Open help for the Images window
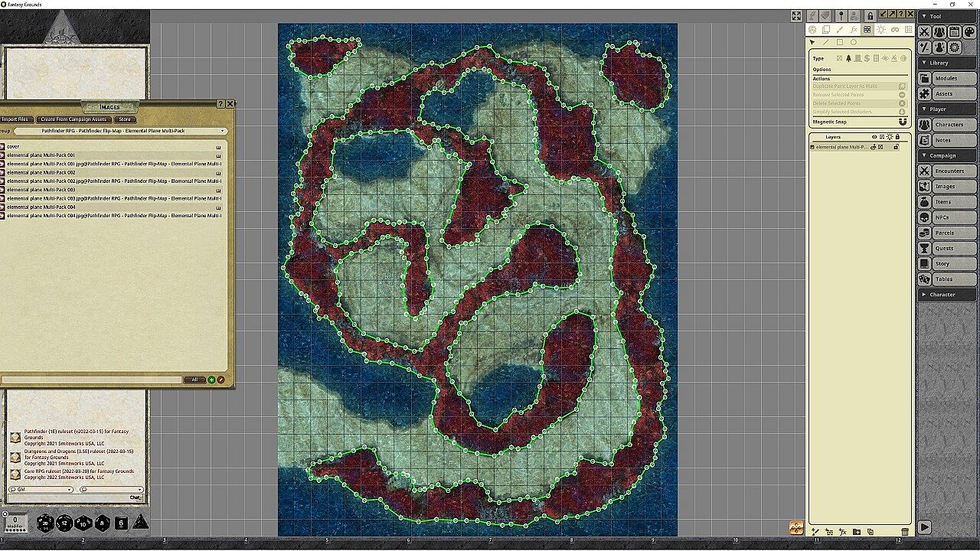The image size is (980, 551). (x=220, y=103)
